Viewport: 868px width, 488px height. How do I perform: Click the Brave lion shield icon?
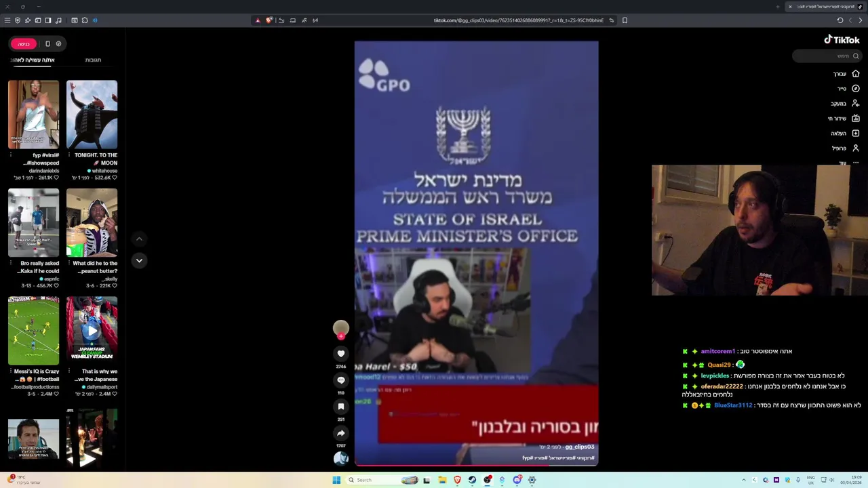click(x=269, y=20)
